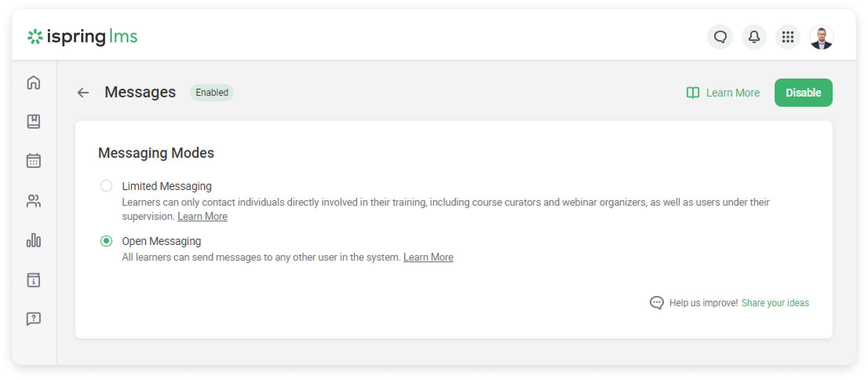Open the reports bar chart icon
This screenshot has height=380, width=868.
pyautogui.click(x=34, y=240)
